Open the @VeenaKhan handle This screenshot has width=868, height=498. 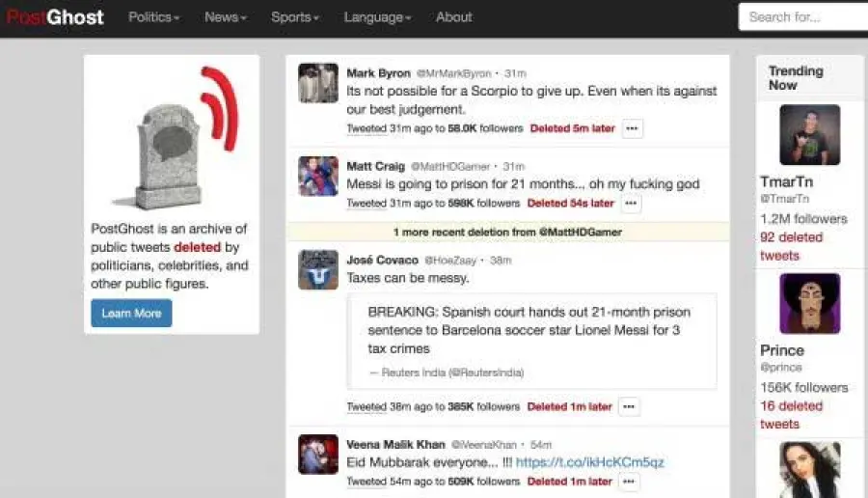tap(484, 444)
